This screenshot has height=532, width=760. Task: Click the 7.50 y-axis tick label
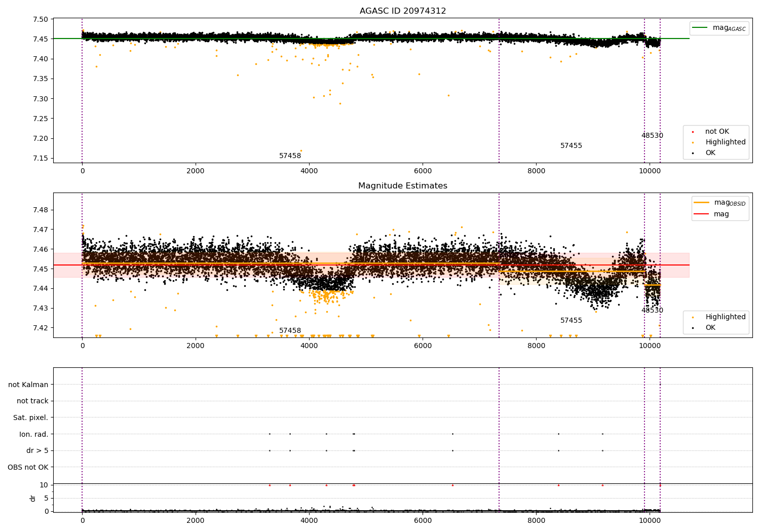pos(41,20)
